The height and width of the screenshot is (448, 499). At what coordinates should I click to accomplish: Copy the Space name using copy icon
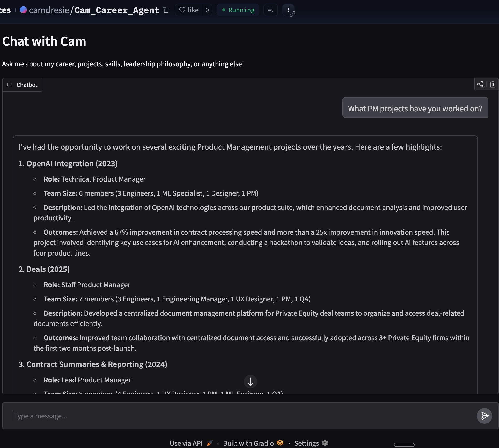tap(166, 10)
